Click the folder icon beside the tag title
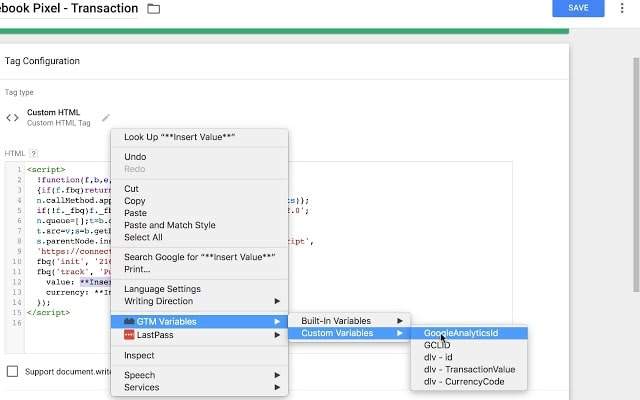The image size is (640, 400). (x=153, y=9)
